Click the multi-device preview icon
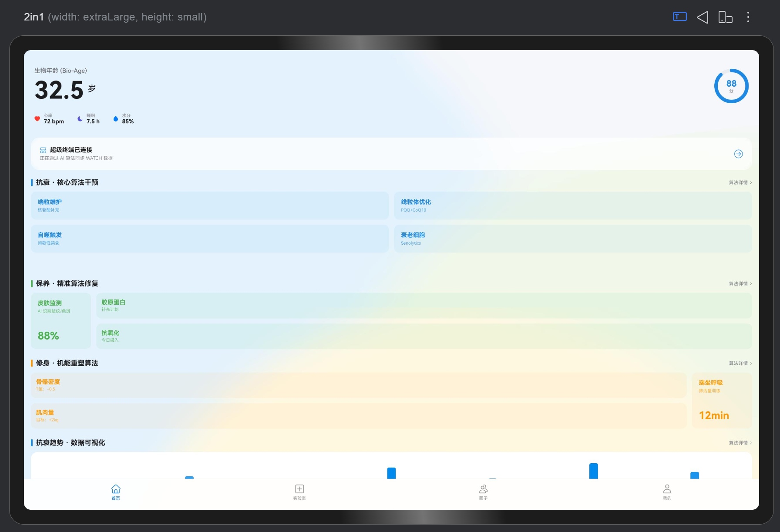 [725, 17]
